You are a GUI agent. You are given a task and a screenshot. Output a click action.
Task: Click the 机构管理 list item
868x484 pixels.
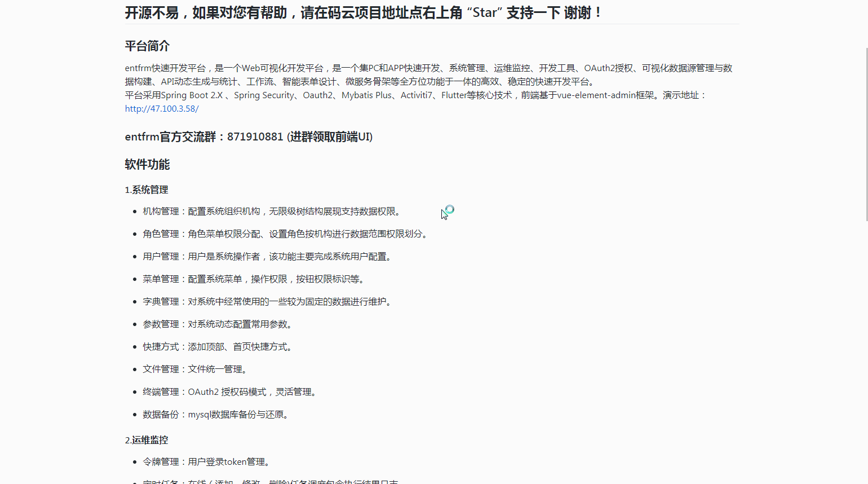[273, 211]
